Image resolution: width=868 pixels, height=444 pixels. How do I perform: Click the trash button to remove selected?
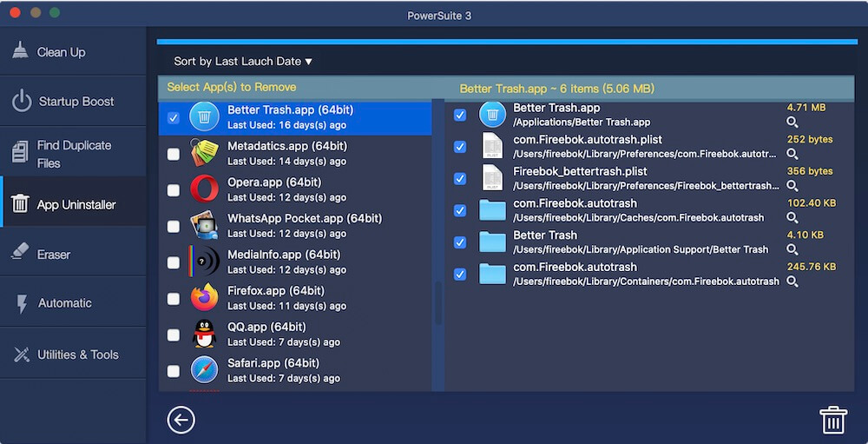tap(833, 421)
